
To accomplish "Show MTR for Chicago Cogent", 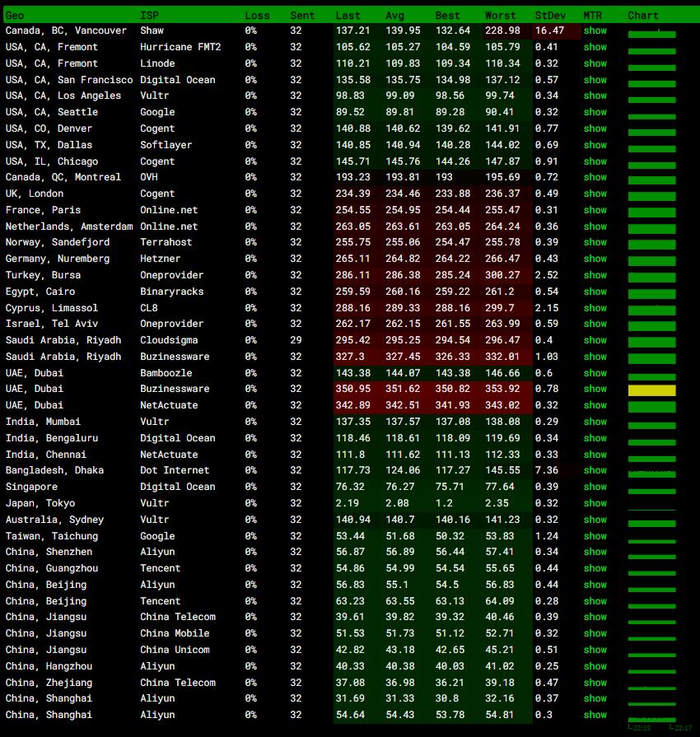I will (x=595, y=161).
